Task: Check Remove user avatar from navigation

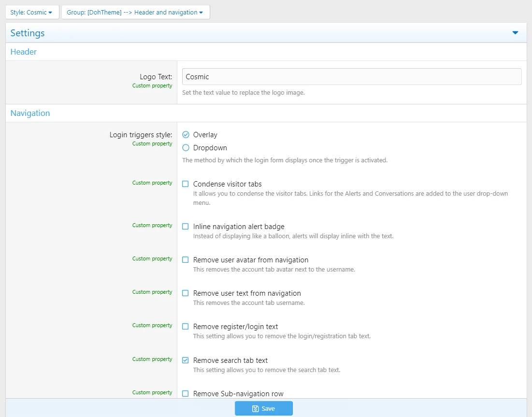Action: pyautogui.click(x=186, y=260)
